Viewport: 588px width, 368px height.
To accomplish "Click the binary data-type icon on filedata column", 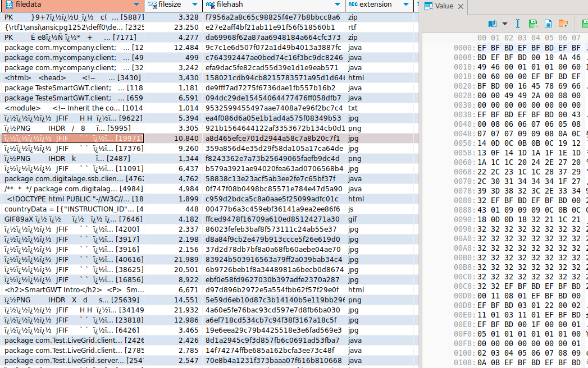I will (10, 4).
